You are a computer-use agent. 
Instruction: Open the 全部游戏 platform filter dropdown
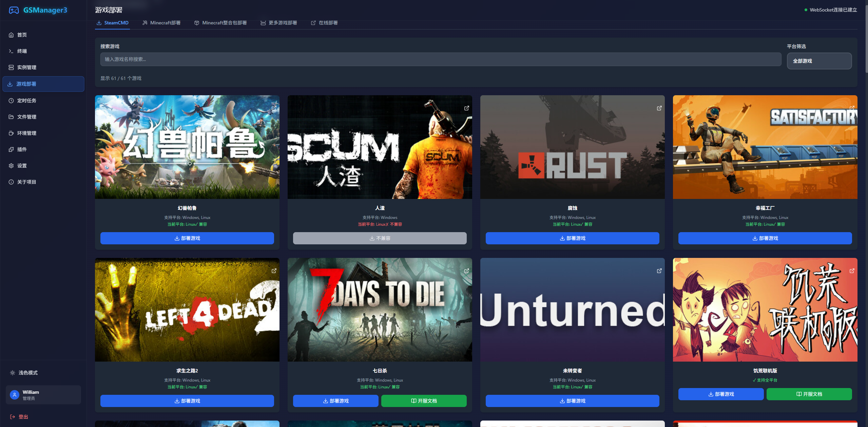[x=819, y=61]
